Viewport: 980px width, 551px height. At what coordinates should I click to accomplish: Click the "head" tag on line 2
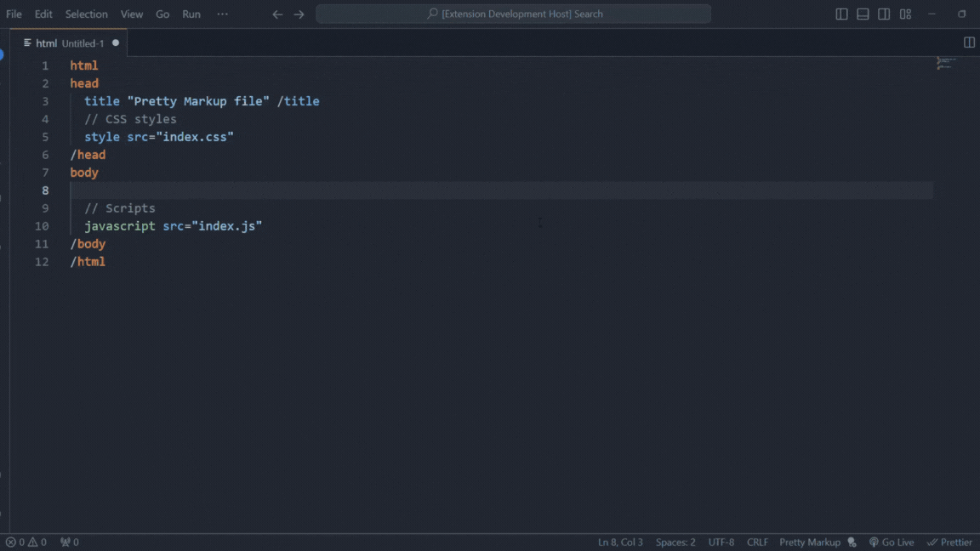(84, 83)
